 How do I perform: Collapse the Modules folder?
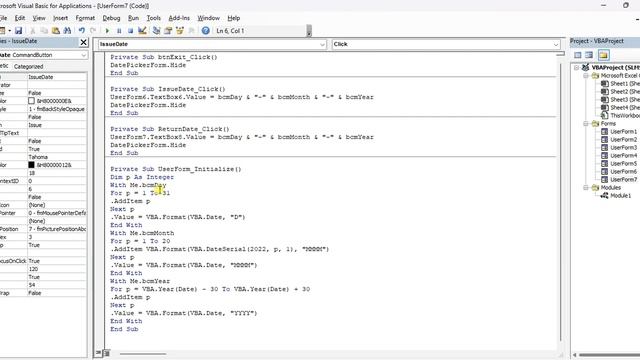point(586,187)
